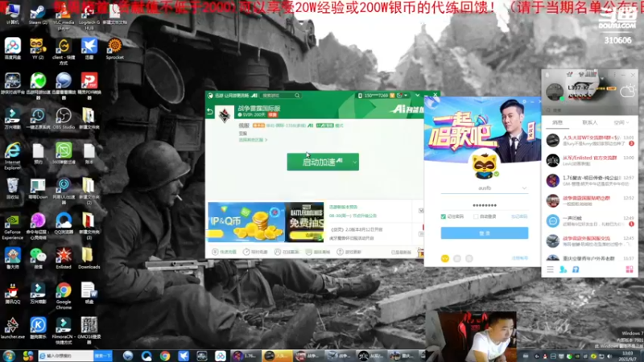Click the search magnifier in accelerator title bar
Image resolution: width=644 pixels, height=362 pixels.
pyautogui.click(x=297, y=95)
